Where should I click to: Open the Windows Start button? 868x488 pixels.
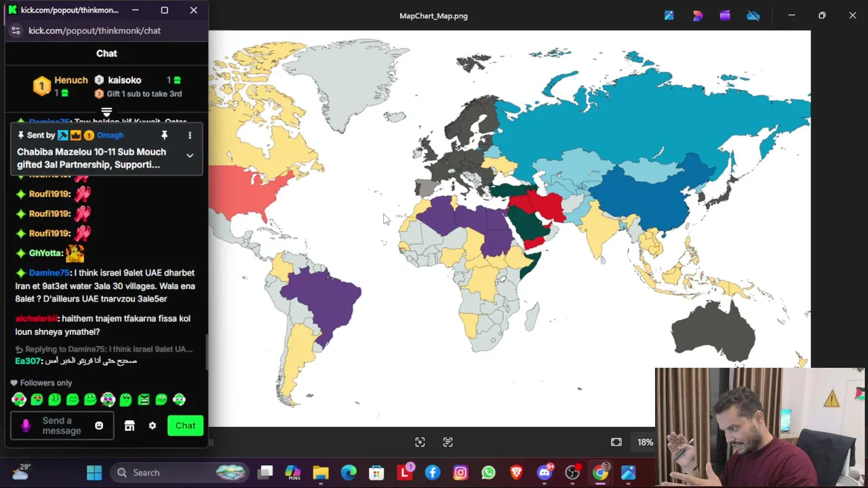tap(94, 472)
